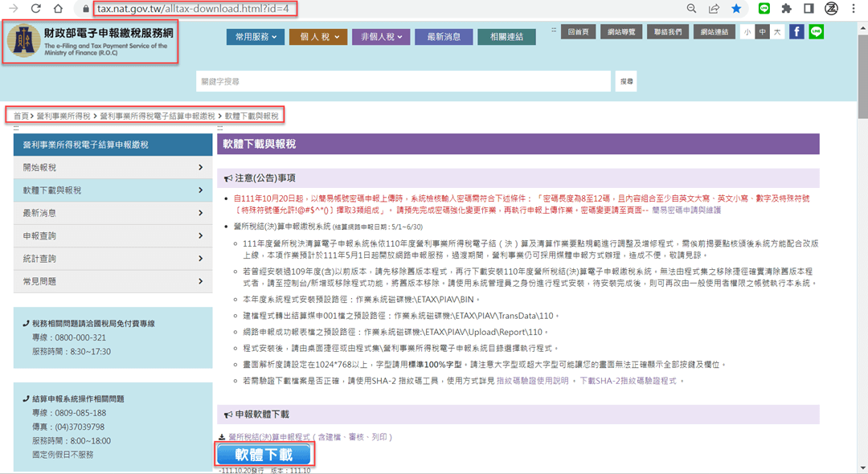Click the Ministry of Finance site logo
This screenshot has height=474, width=868.
(x=90, y=42)
